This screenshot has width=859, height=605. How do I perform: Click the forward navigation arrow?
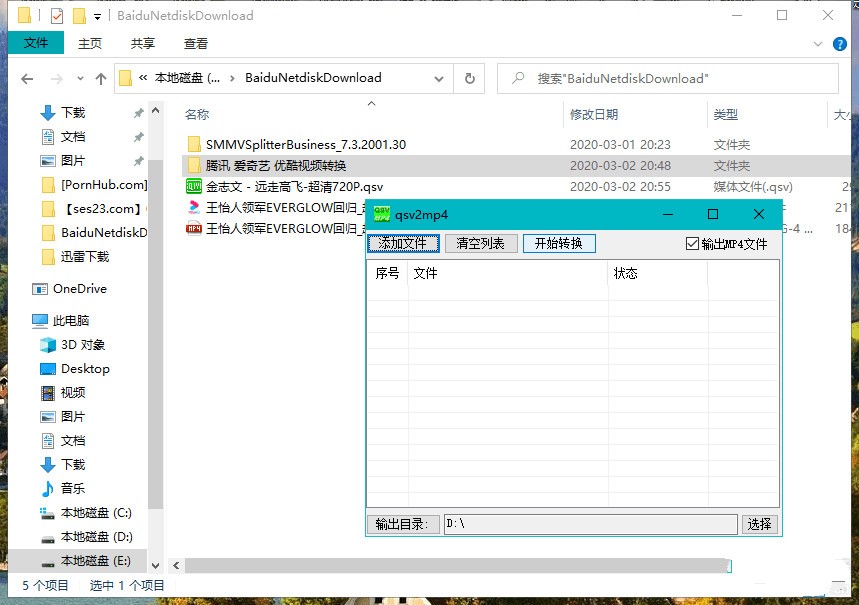tap(56, 79)
